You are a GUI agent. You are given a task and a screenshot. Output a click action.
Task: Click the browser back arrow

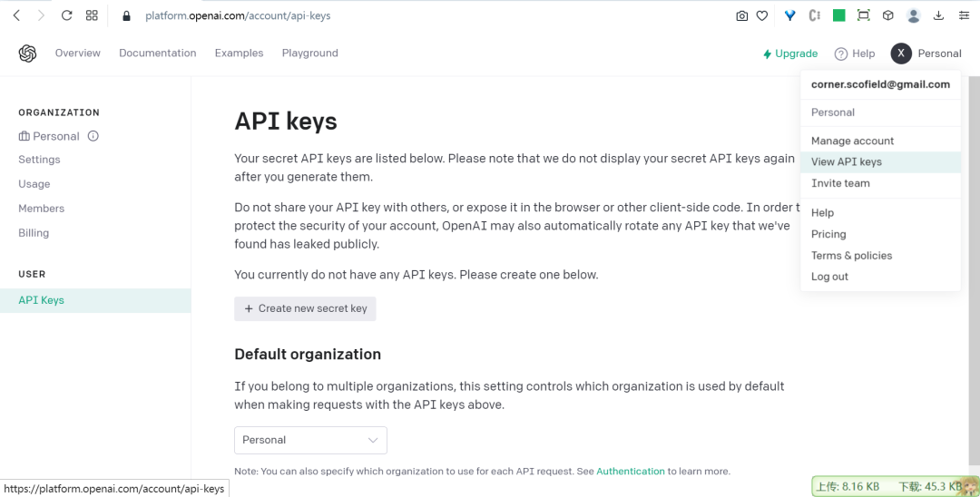point(16,15)
